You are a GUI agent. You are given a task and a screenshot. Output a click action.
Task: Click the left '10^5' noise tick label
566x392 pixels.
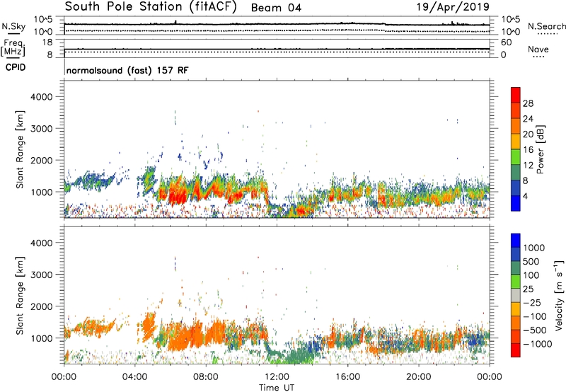[43, 20]
